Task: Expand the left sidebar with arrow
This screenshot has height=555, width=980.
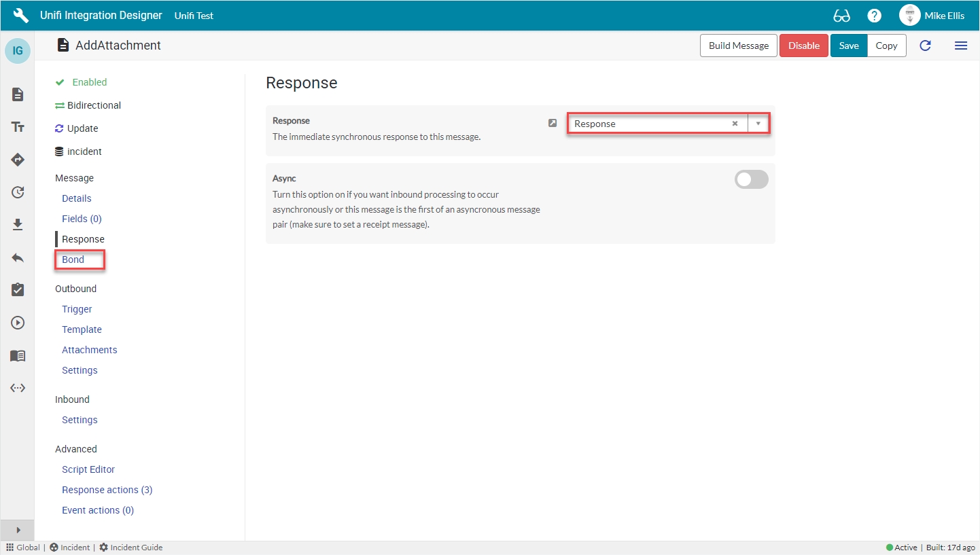Action: coord(18,530)
